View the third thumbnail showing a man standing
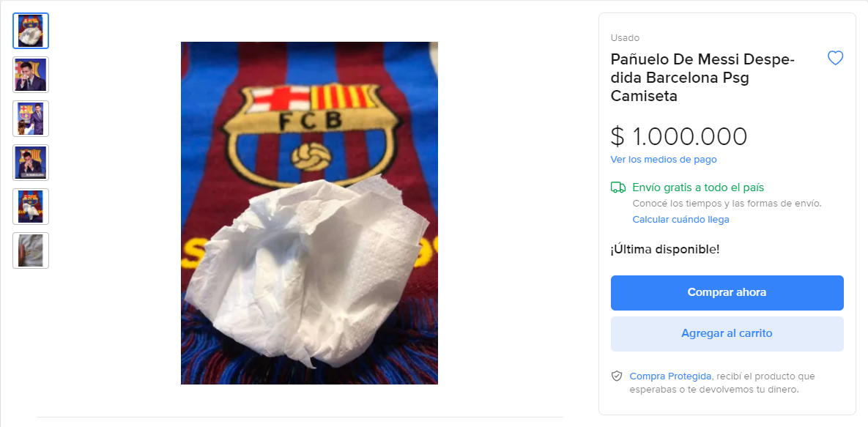Screen dimensions: 868x427 (x=31, y=119)
